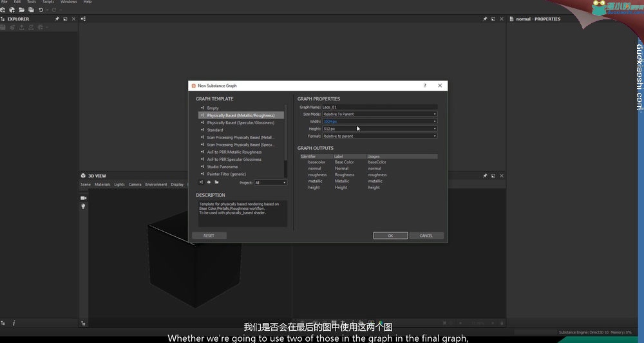
Task: Open the Materials menu in 3D View
Action: click(102, 184)
